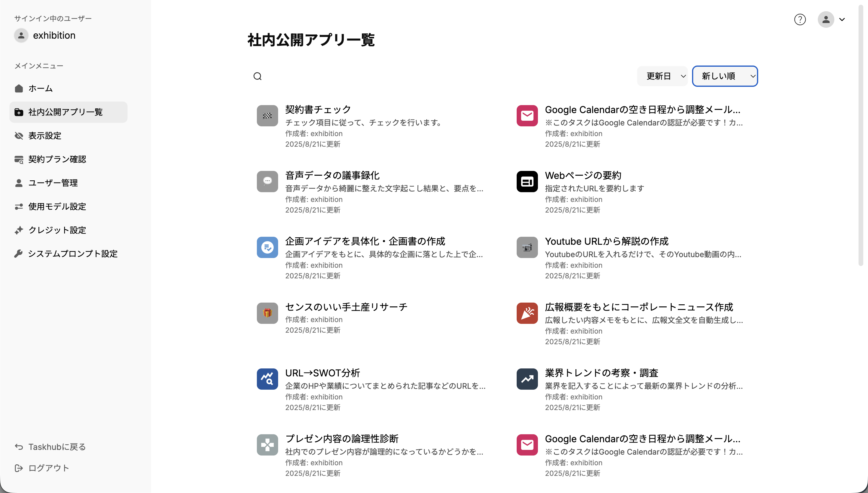Go to ホーム in the sidebar
868x493 pixels.
[x=41, y=89]
